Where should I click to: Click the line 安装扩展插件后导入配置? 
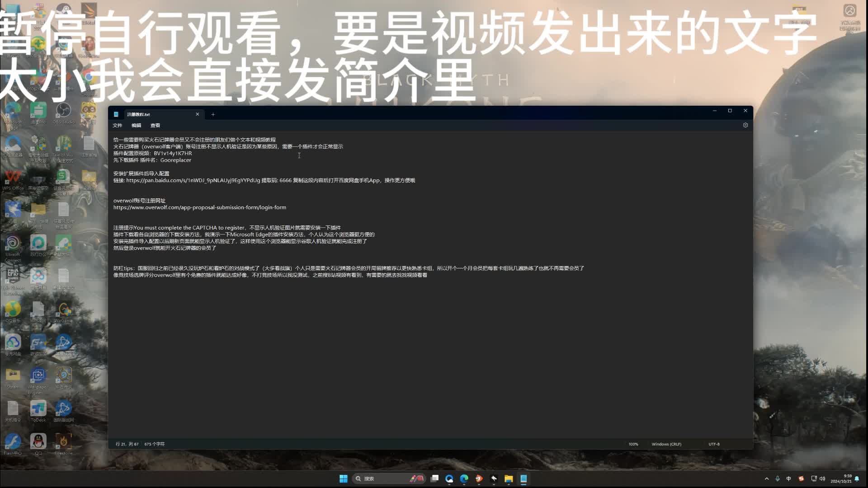(141, 174)
